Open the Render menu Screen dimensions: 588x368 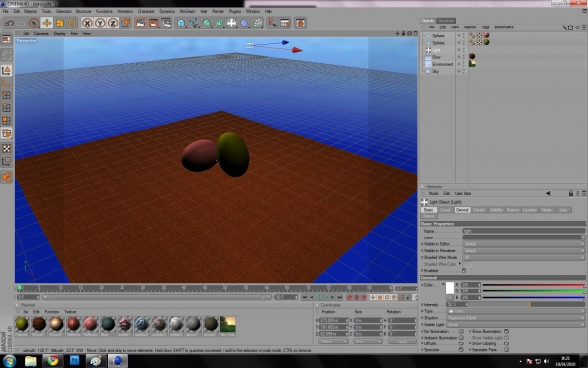(x=218, y=11)
